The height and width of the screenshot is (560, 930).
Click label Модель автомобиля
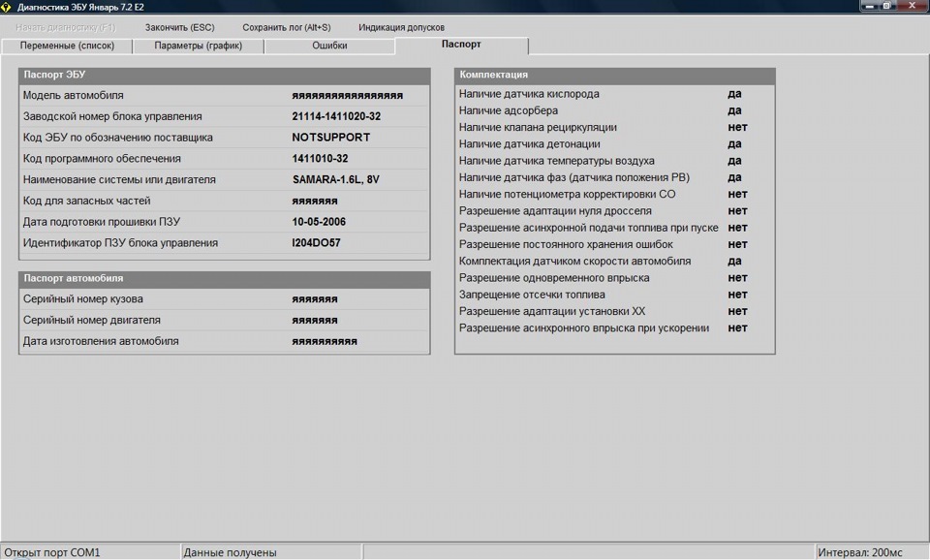coord(74,96)
